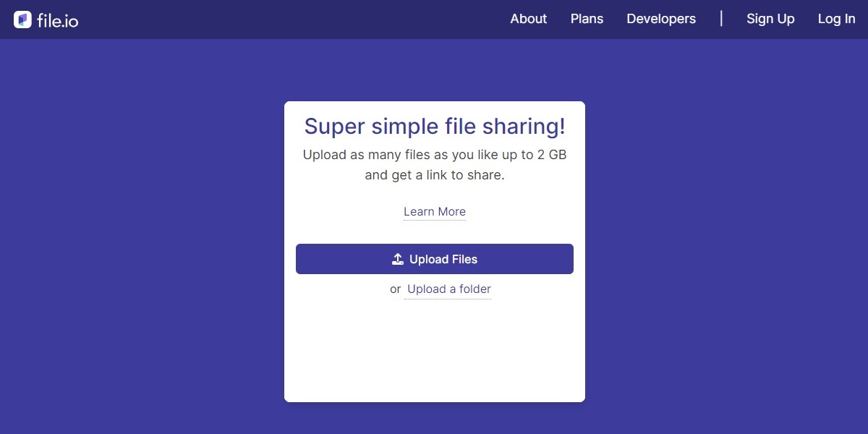
Task: Click empty space below Upload a folder
Action: pyautogui.click(x=435, y=347)
